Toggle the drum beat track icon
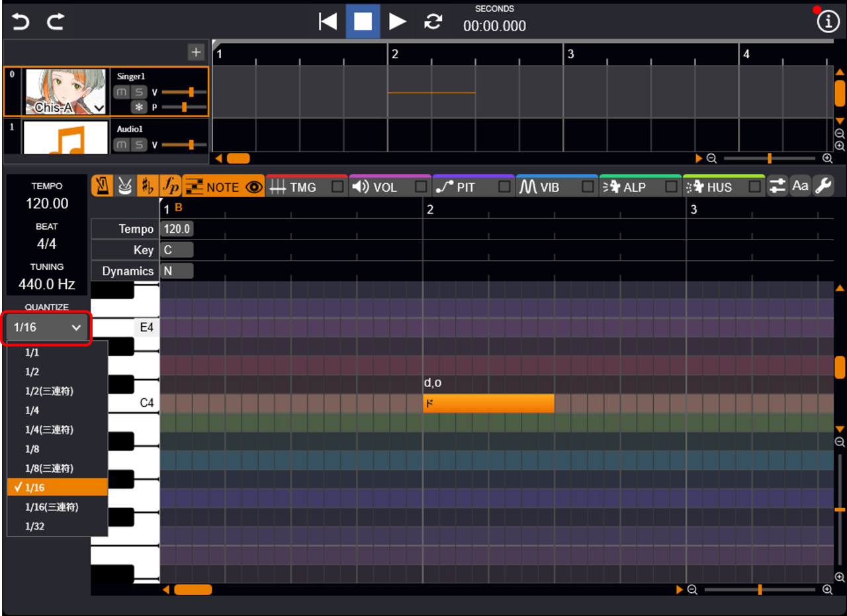This screenshot has width=847, height=616. coord(124,187)
